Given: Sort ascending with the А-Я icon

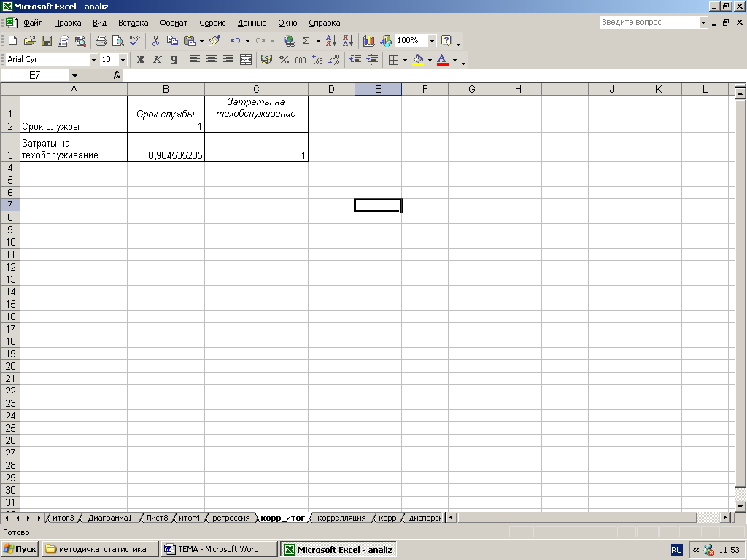Looking at the screenshot, I should [331, 41].
